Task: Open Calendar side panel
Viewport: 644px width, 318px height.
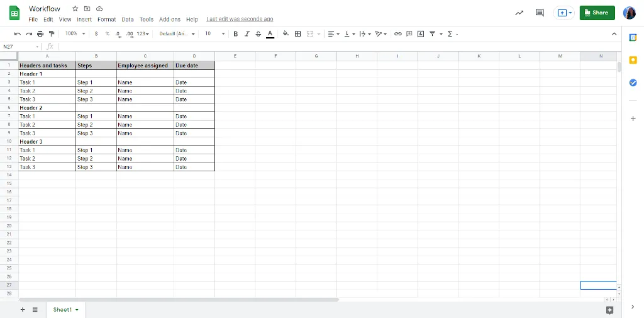Action: coord(633,37)
